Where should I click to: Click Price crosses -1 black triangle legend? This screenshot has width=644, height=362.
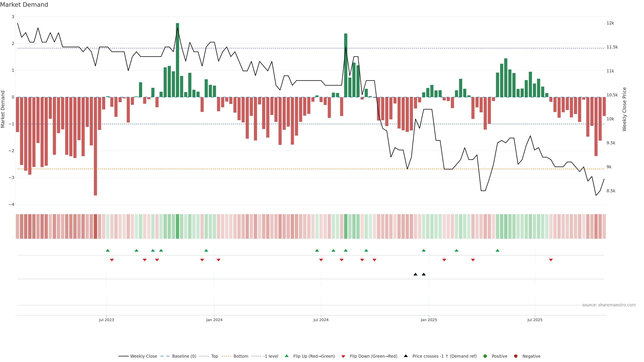point(406,356)
